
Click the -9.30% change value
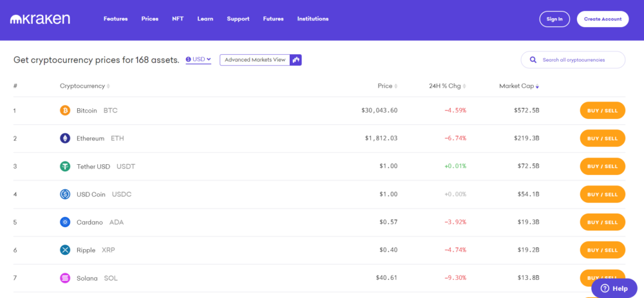tap(455, 278)
